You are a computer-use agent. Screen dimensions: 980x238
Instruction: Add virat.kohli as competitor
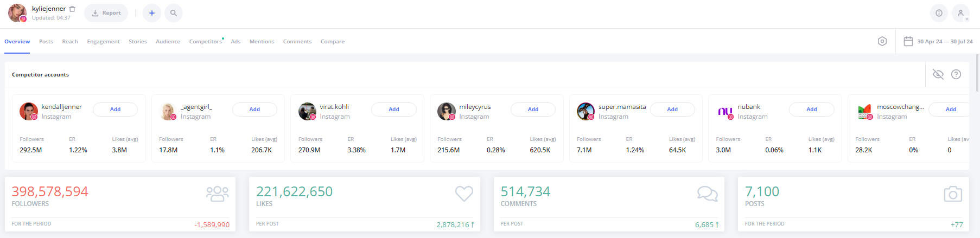(x=394, y=110)
